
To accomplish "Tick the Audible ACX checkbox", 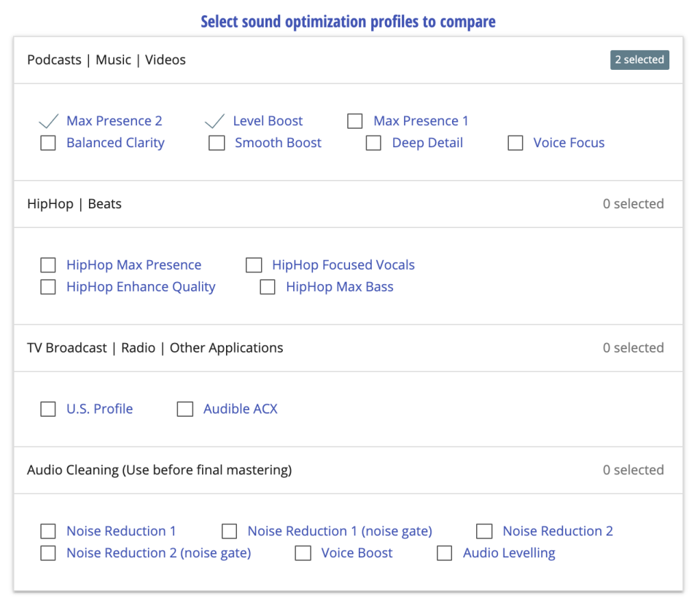I will tap(185, 409).
